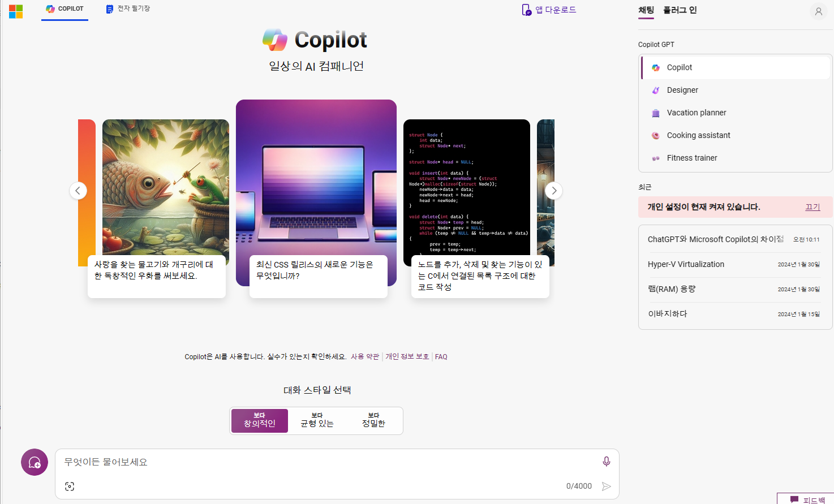
Task: Choose 창의적인 conversation style
Action: (x=260, y=420)
